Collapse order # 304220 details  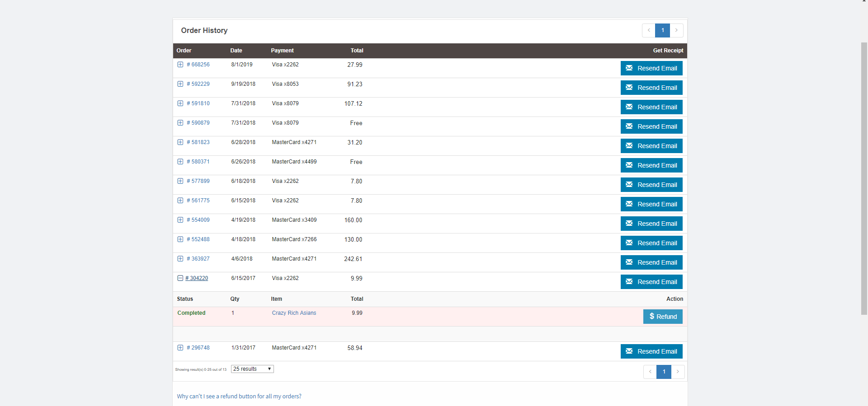(180, 278)
